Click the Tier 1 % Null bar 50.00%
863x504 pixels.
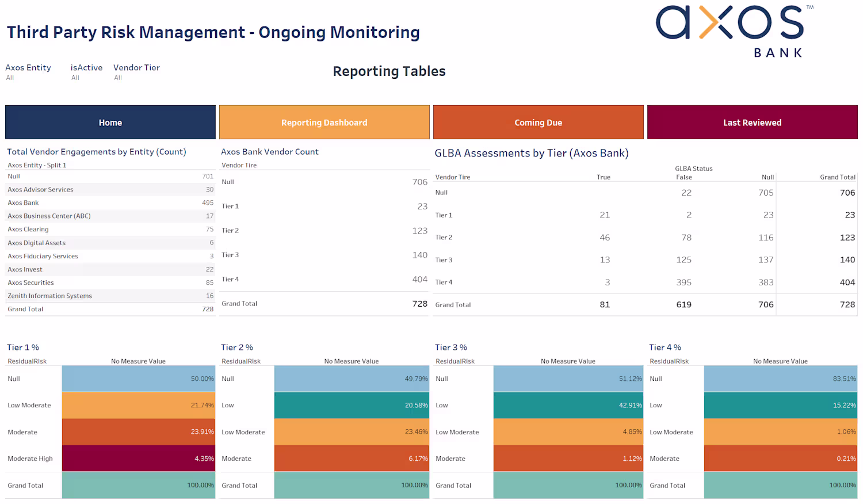(x=138, y=379)
